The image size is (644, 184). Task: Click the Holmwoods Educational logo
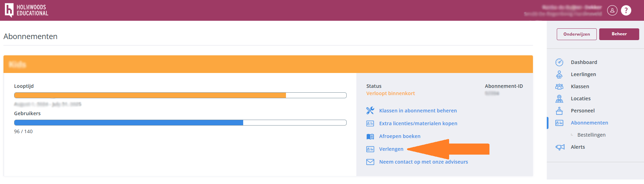point(26,10)
